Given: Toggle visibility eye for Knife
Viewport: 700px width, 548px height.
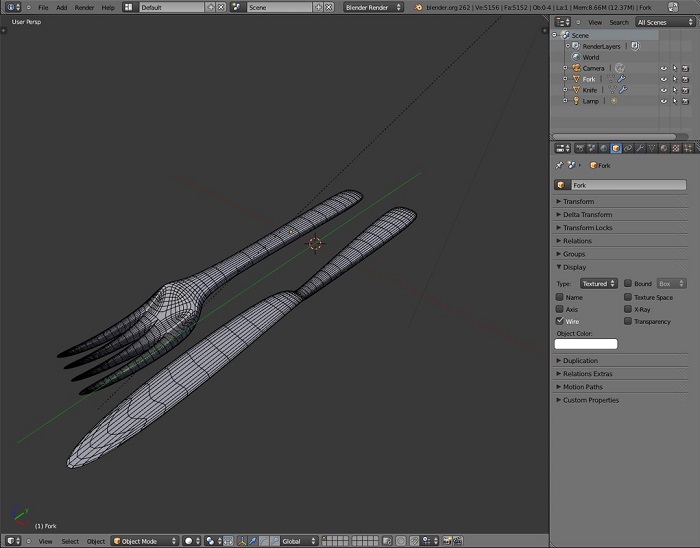Looking at the screenshot, I should pos(664,90).
